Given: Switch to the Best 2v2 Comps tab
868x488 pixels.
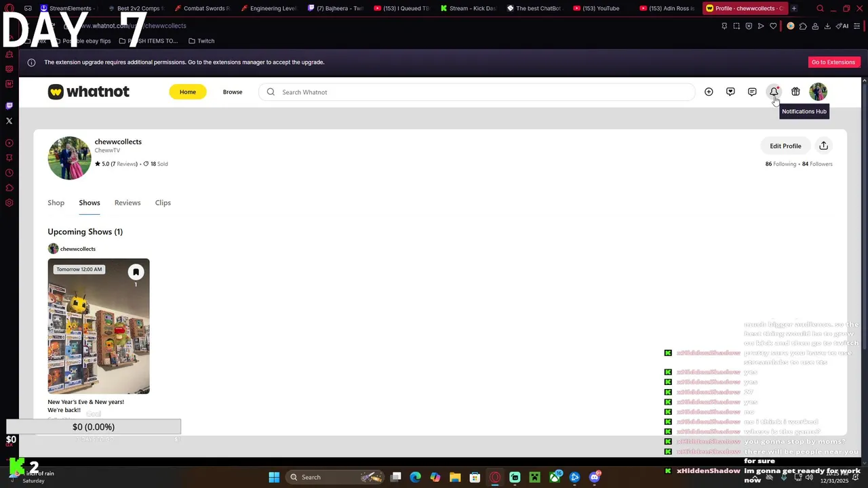Looking at the screenshot, I should [x=136, y=8].
